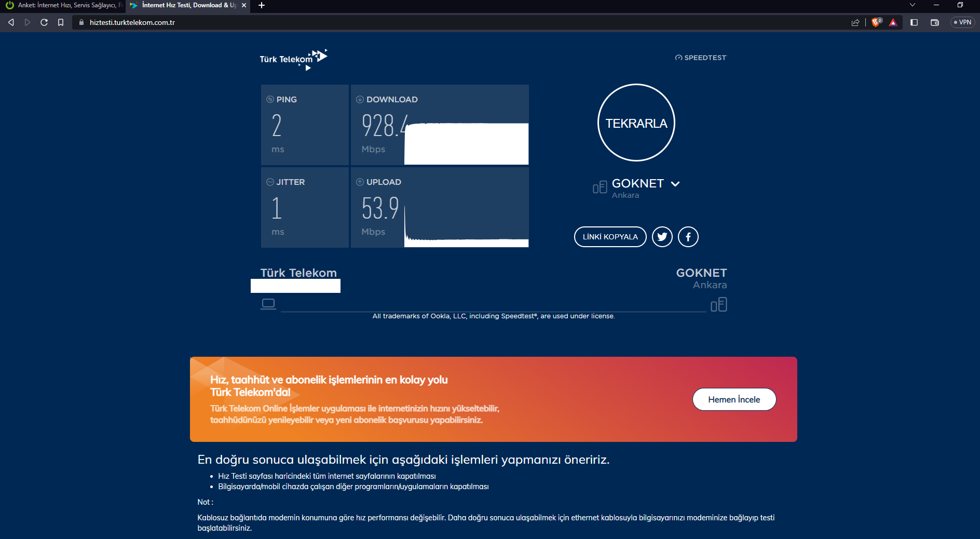Viewport: 980px width, 539px height.
Task: Click the Ookla trademarks notice text
Action: coord(494,316)
